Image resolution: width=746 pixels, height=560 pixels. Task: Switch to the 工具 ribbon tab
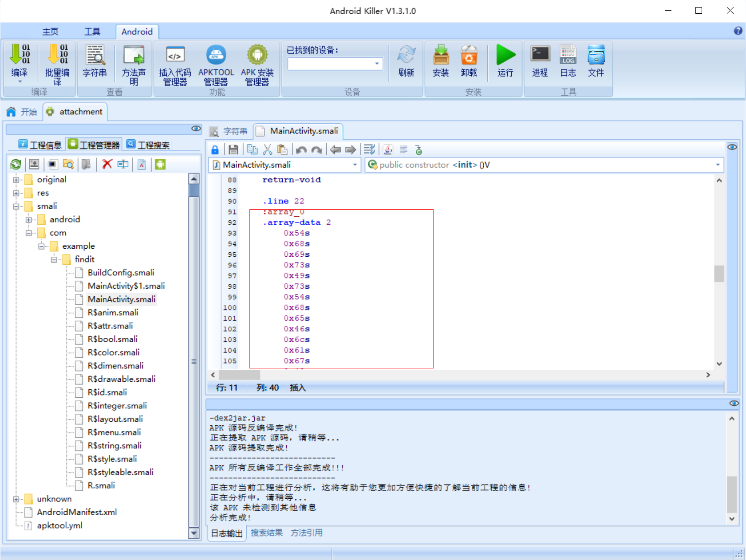[x=92, y=31]
